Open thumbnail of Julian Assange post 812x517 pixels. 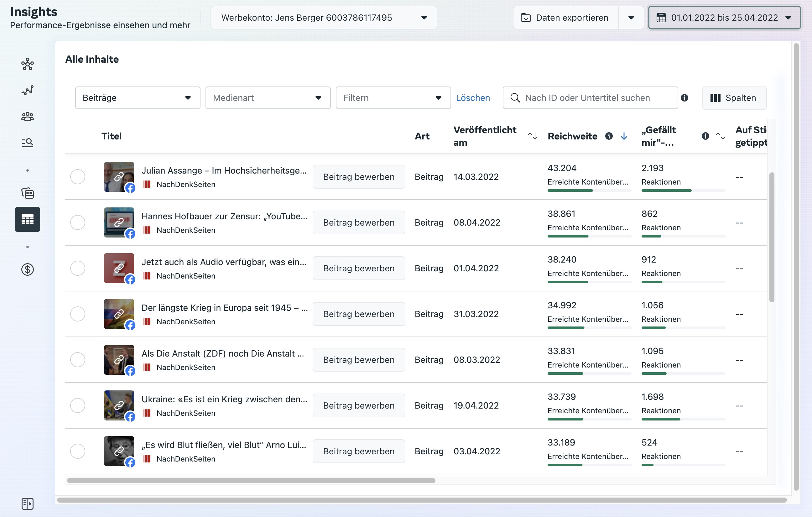coord(119,177)
